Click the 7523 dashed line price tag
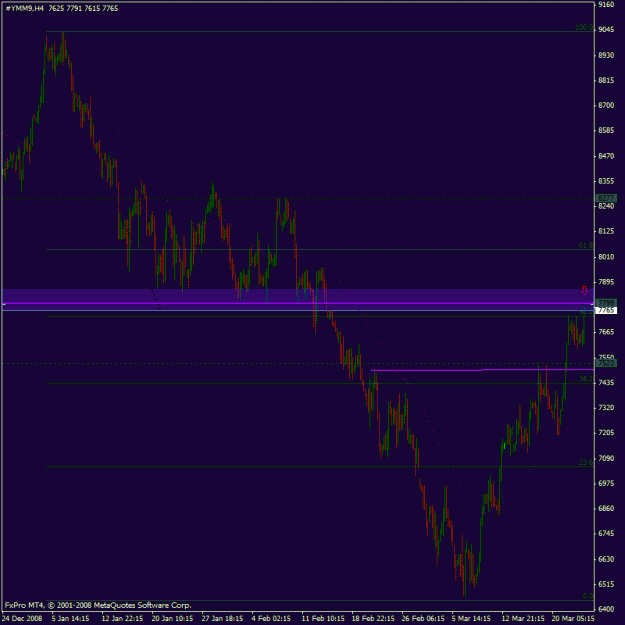 pos(606,363)
